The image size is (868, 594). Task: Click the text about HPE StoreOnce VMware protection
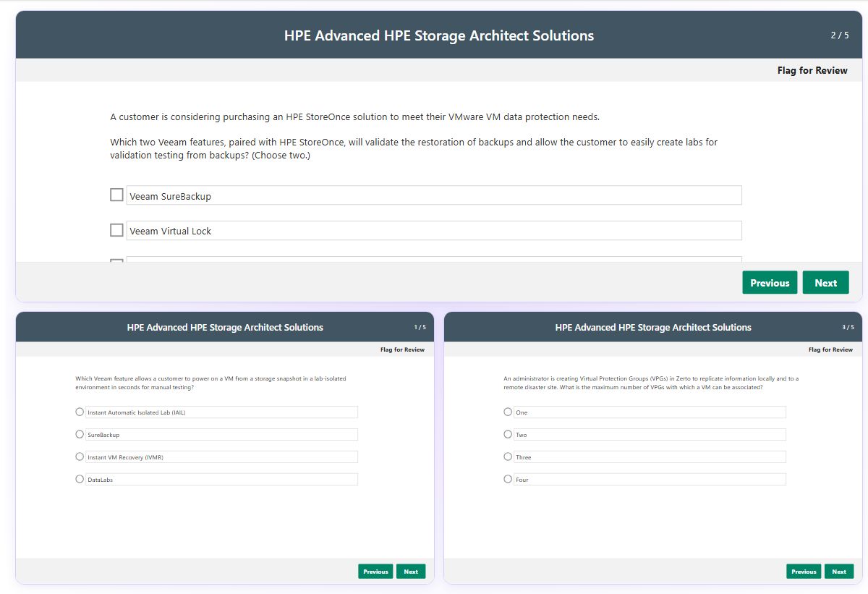point(354,116)
